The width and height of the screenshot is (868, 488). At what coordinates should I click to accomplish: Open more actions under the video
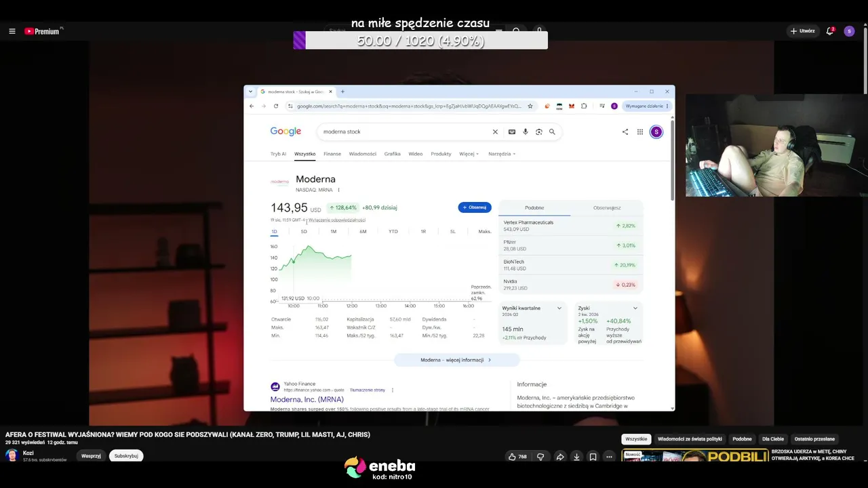[609, 457]
